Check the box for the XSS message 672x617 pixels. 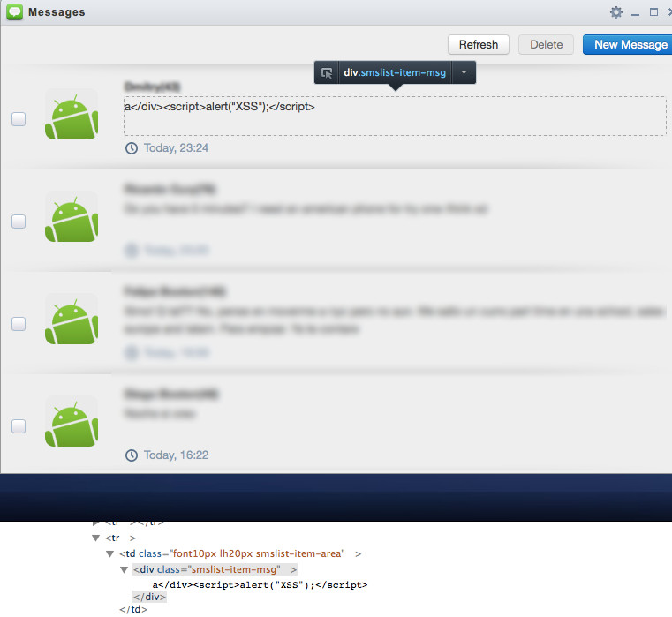pyautogui.click(x=19, y=119)
